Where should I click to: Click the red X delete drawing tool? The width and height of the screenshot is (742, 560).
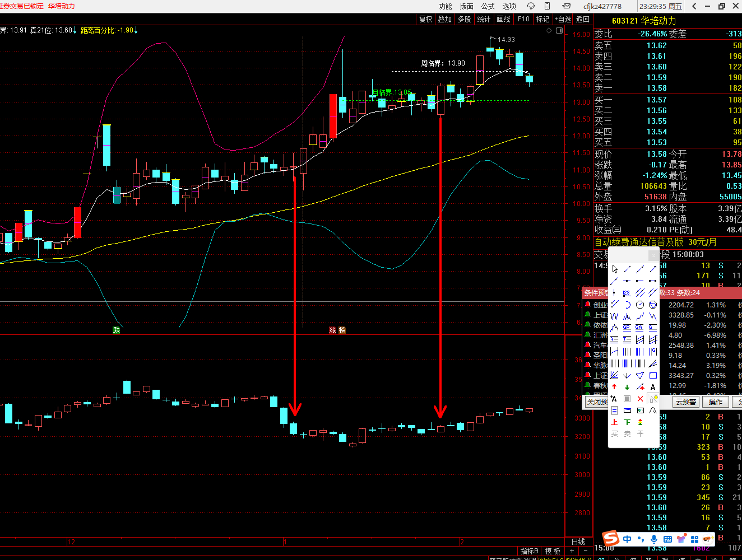(640, 399)
